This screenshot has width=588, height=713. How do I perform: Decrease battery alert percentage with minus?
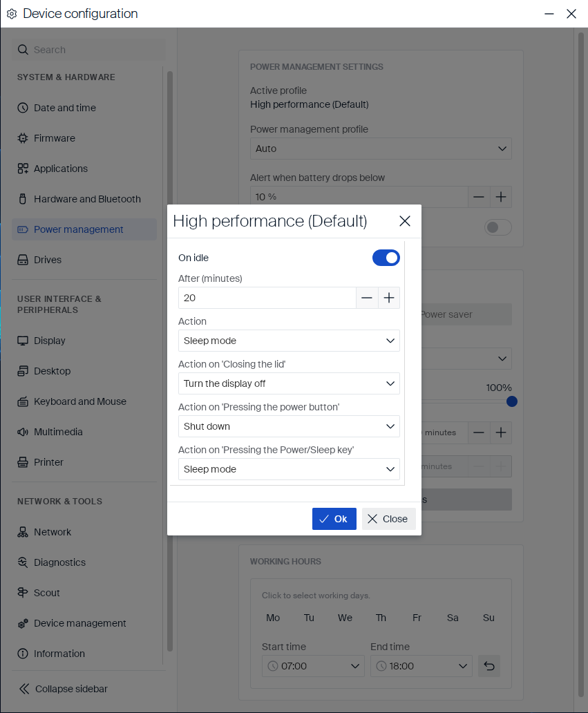[x=479, y=197]
